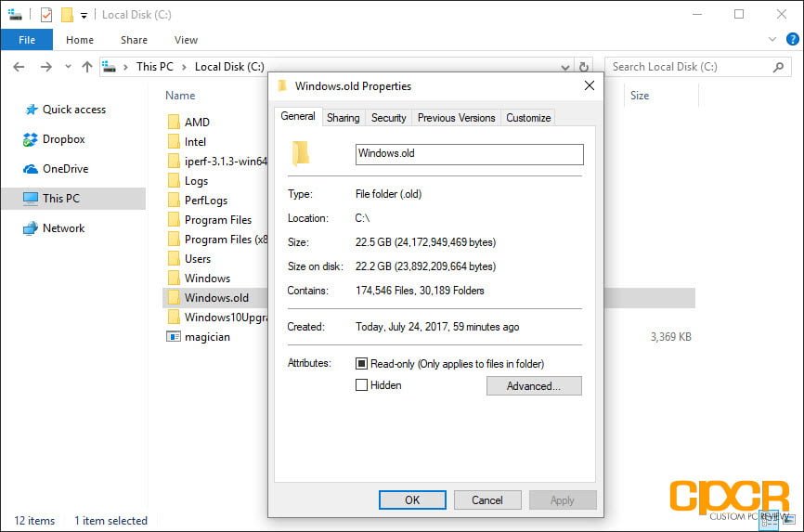Click the Windows10Upgrade folder icon
Image resolution: width=804 pixels, height=532 pixels.
click(174, 317)
